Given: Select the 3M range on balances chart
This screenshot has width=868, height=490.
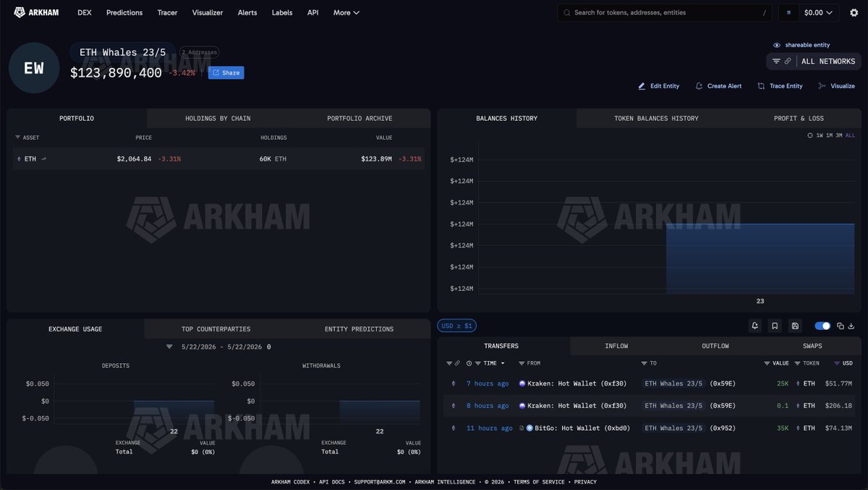Looking at the screenshot, I should click(x=840, y=135).
